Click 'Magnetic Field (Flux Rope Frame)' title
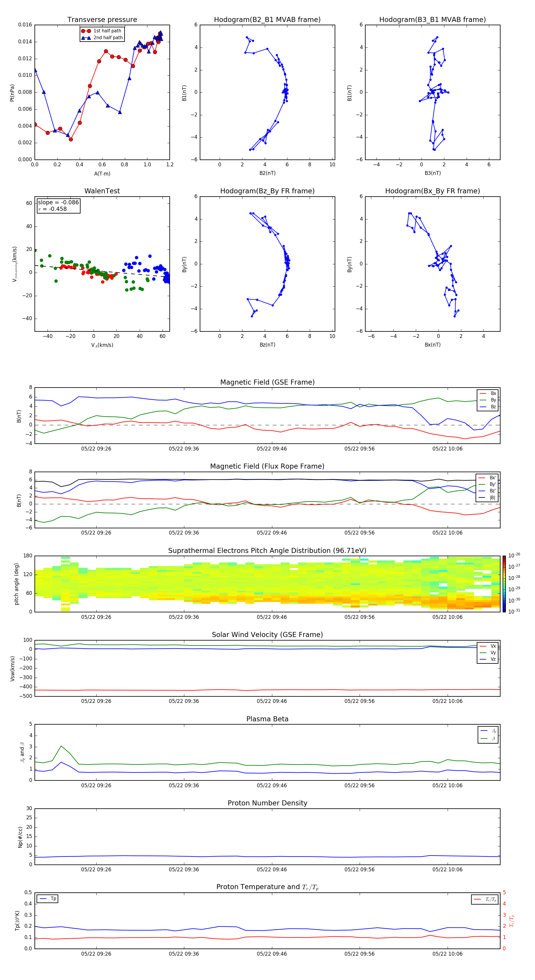Screen dimensions: 535x980 267,467
